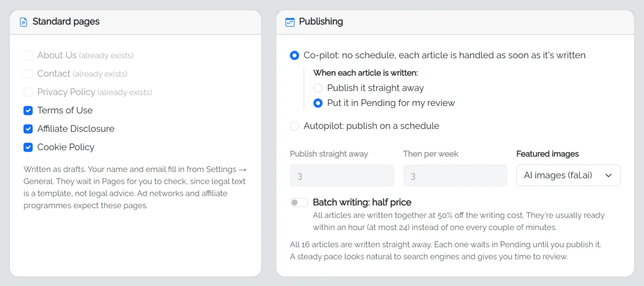Uncheck the Terms of Use checkbox
Image resolution: width=644 pixels, height=286 pixels.
click(28, 110)
